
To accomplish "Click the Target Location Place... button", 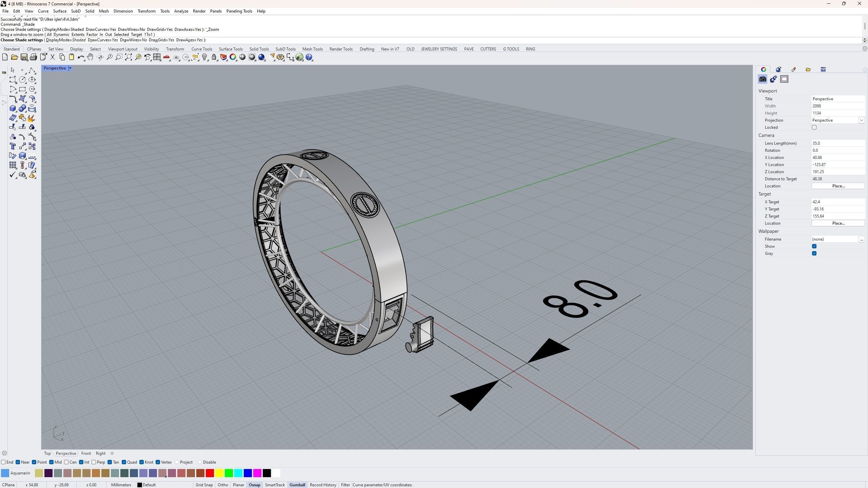I will 838,223.
